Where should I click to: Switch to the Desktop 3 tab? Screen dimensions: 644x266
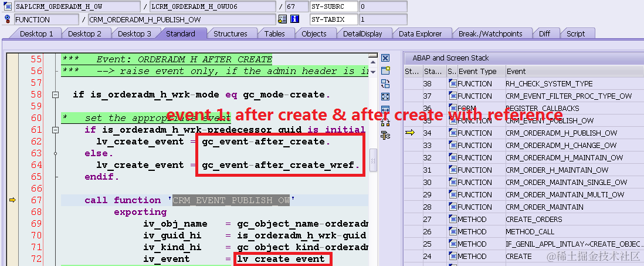(135, 33)
